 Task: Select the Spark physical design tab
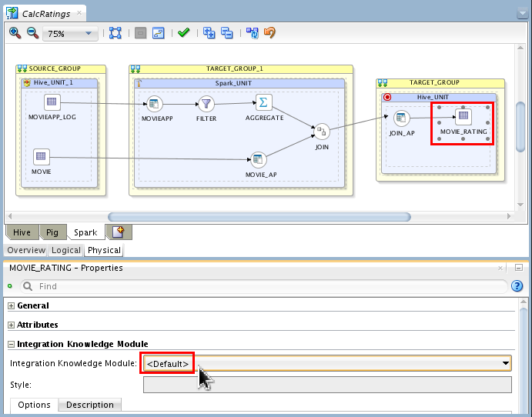pyautogui.click(x=85, y=232)
